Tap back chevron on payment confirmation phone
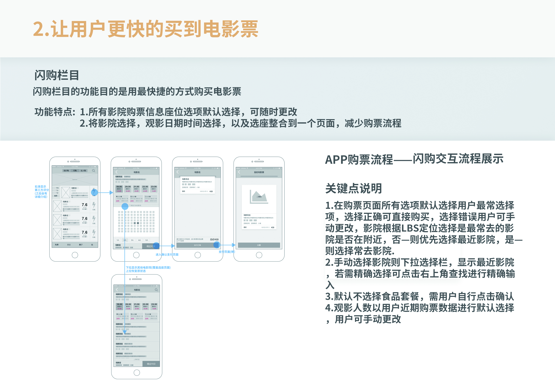Viewport: 555px width, 392px height. pos(178,172)
